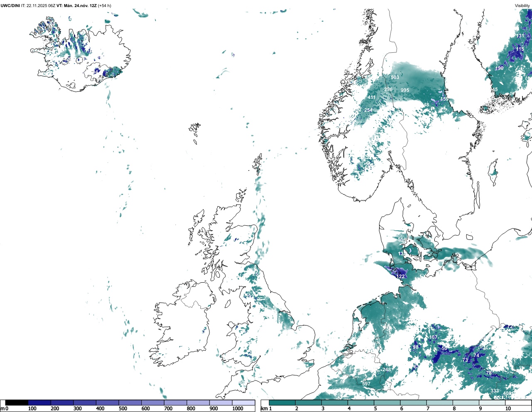
Task: Click the '22.11.2025 06Z' initial time text
Action: [x=41, y=6]
